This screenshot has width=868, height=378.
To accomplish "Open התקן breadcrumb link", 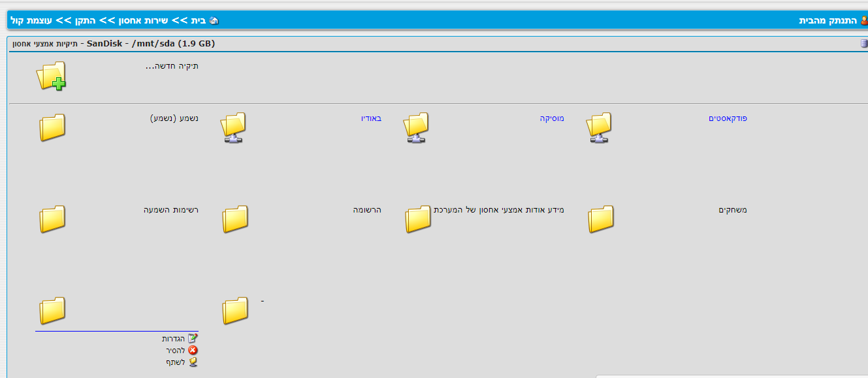I will [85, 20].
